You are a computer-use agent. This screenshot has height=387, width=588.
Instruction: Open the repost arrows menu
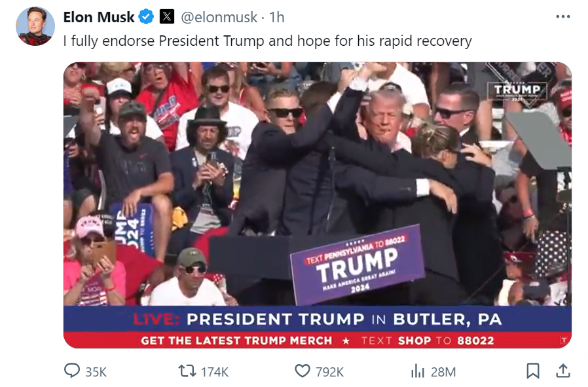click(187, 371)
